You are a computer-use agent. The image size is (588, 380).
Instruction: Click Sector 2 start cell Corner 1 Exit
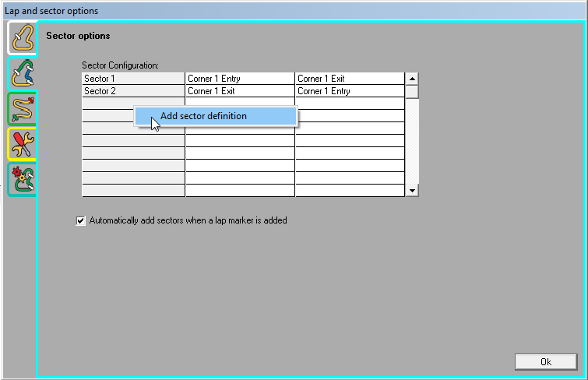point(239,91)
